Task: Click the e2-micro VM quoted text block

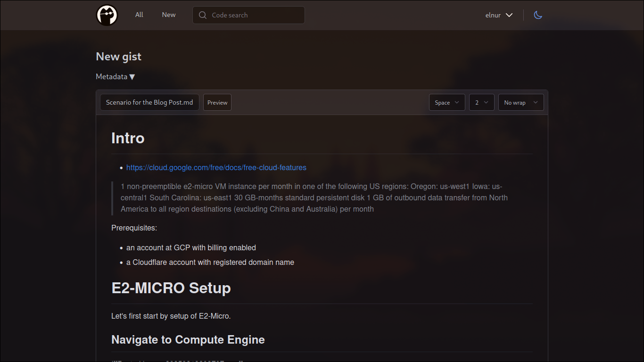Action: click(314, 198)
